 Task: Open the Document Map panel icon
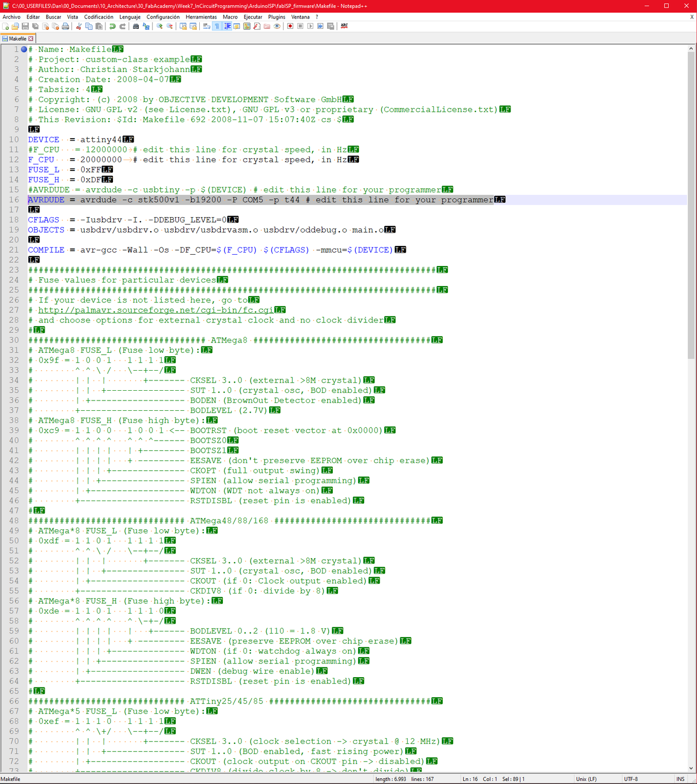coord(247,26)
